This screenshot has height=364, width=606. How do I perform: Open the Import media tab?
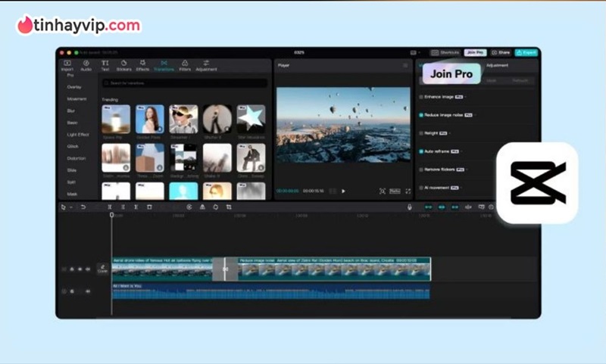tap(67, 66)
